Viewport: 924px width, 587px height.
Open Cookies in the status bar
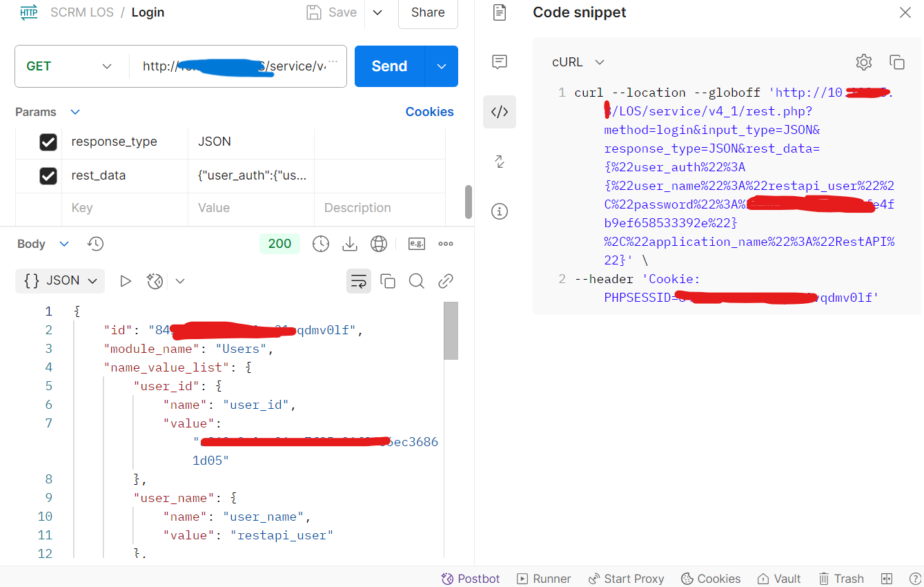coord(711,579)
